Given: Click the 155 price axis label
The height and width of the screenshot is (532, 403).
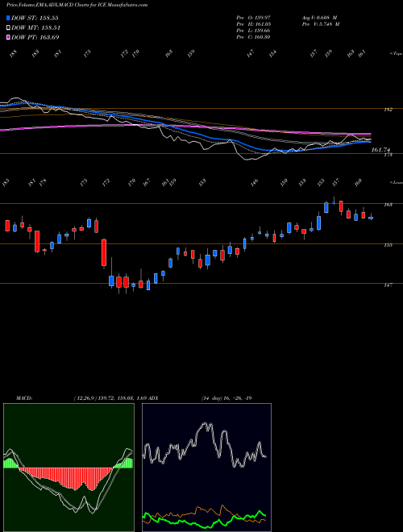Looking at the screenshot, I should click(388, 244).
